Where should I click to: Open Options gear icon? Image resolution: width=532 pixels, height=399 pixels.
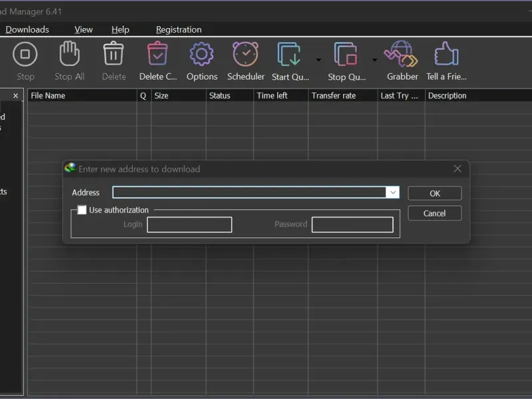[201, 54]
